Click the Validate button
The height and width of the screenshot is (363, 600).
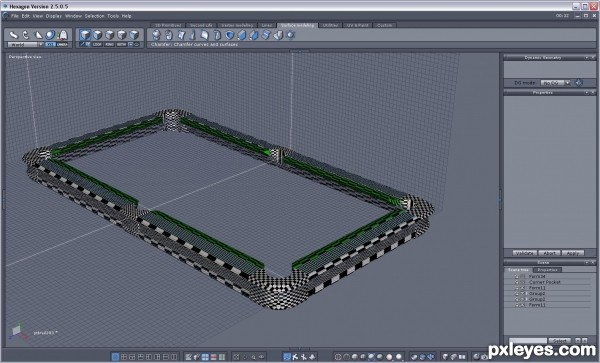[524, 253]
